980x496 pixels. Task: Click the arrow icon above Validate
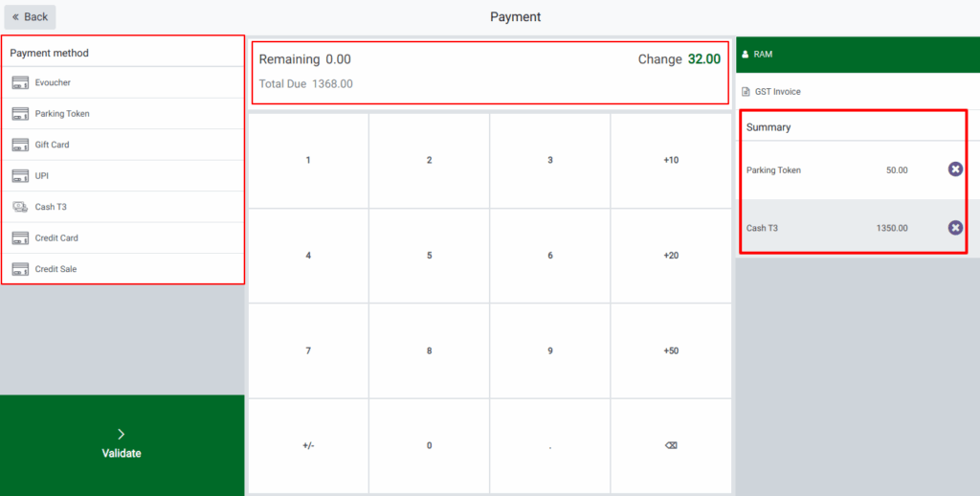(x=122, y=434)
